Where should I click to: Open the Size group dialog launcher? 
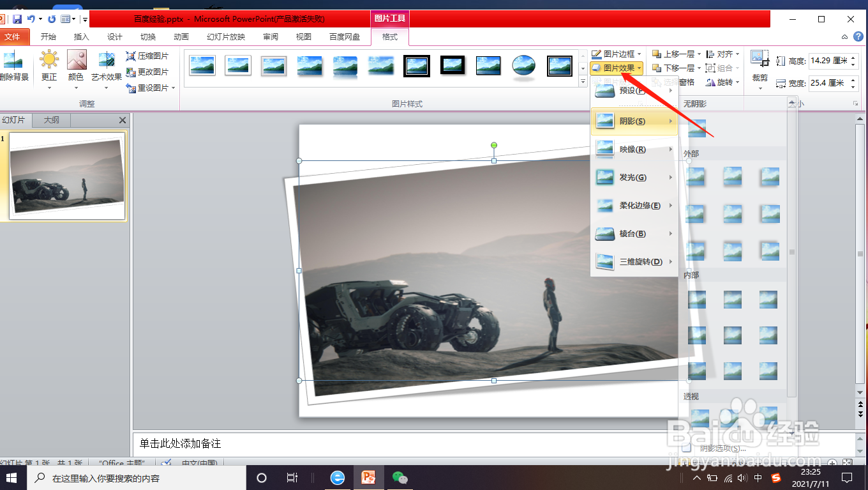coord(855,103)
